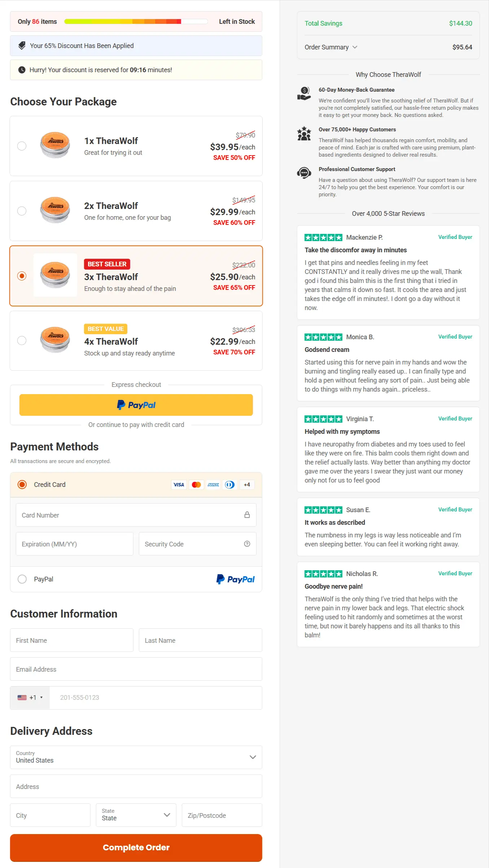Open the phone country code selector
The height and width of the screenshot is (868, 489).
(30, 698)
